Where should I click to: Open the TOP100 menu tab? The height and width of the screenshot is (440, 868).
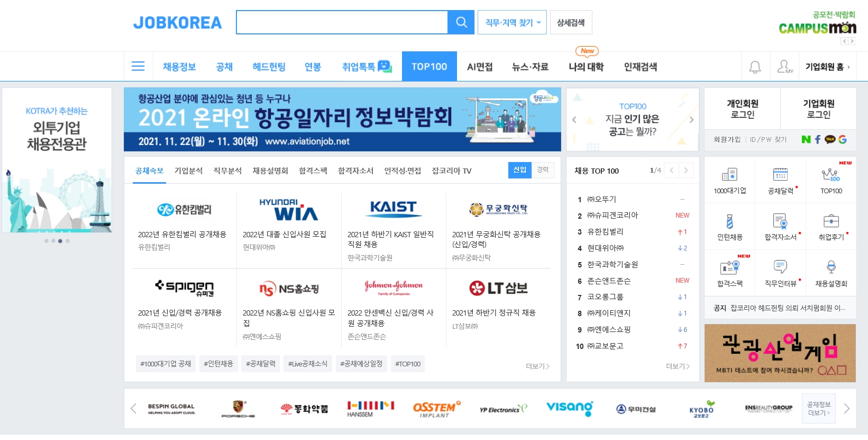click(x=430, y=66)
